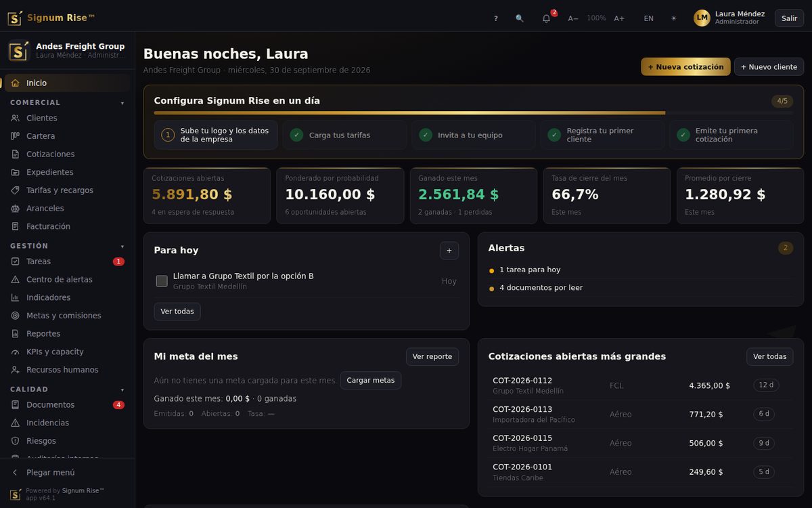This screenshot has width=812, height=508.
Task: Open notifications bell with 2 badge
Action: (547, 18)
